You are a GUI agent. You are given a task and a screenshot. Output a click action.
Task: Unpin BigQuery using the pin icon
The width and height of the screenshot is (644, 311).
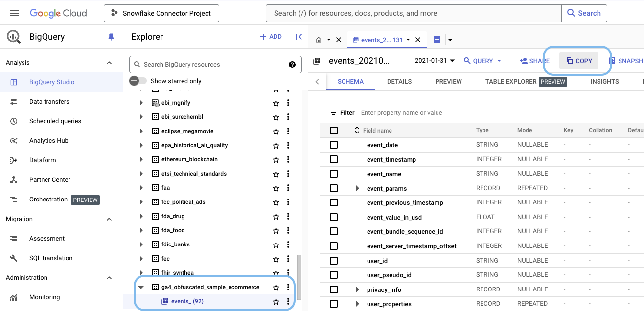(x=111, y=37)
